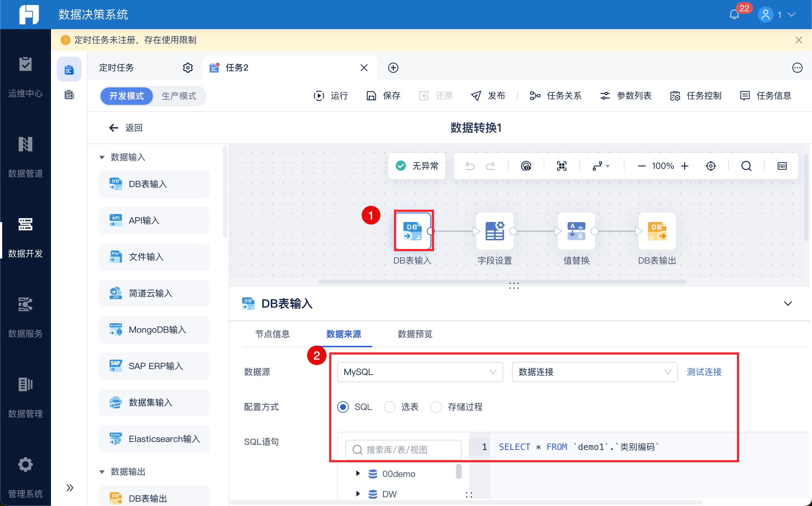Choose the 存储过程 radio option
812x506 pixels.
[x=436, y=407]
